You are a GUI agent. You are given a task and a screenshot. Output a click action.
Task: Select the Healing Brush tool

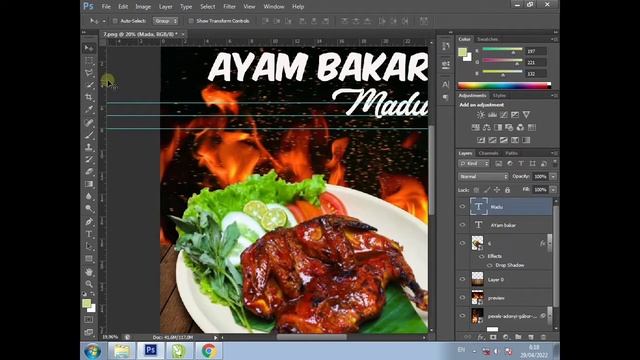click(x=89, y=122)
